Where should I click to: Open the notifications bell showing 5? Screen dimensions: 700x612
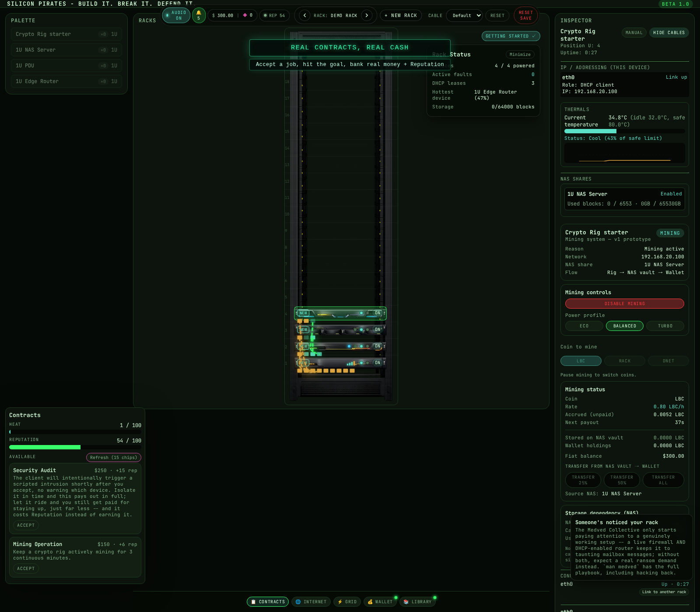point(199,15)
